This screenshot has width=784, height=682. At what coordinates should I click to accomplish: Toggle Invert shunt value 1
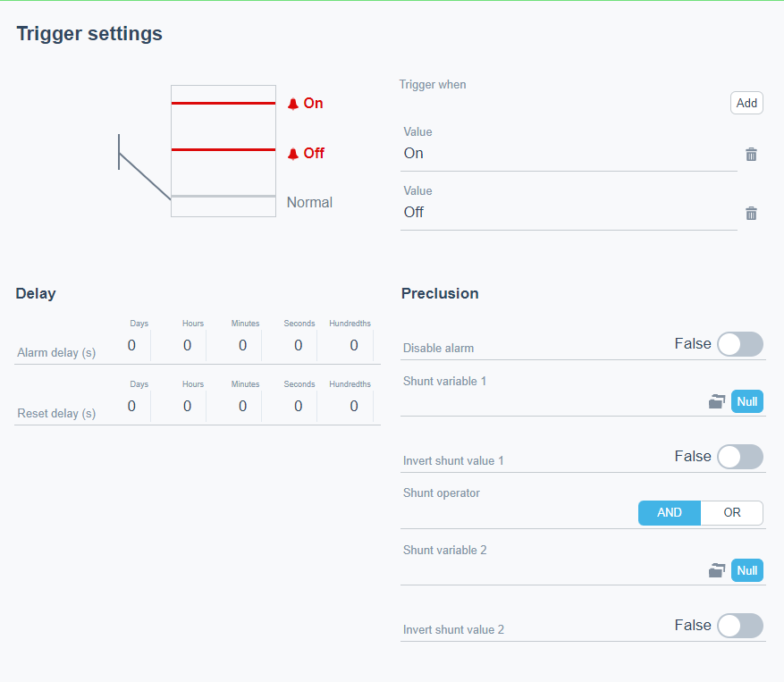coord(739,457)
